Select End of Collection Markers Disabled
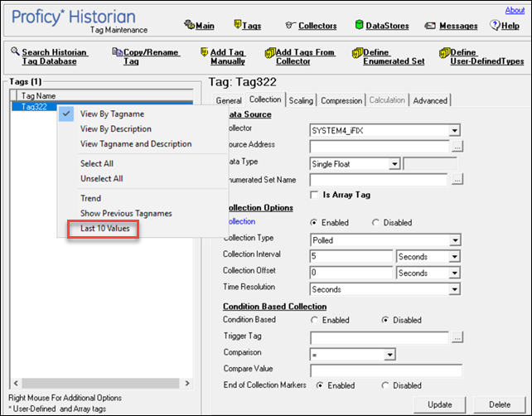 coord(385,385)
